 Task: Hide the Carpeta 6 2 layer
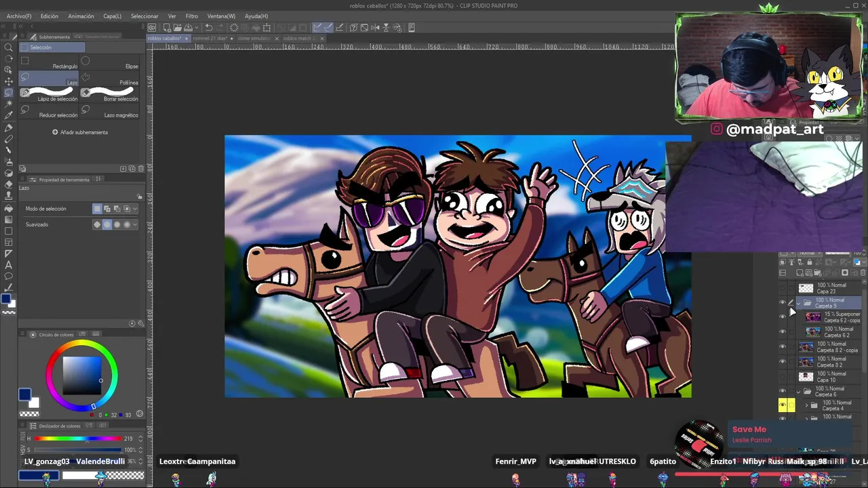pos(783,332)
